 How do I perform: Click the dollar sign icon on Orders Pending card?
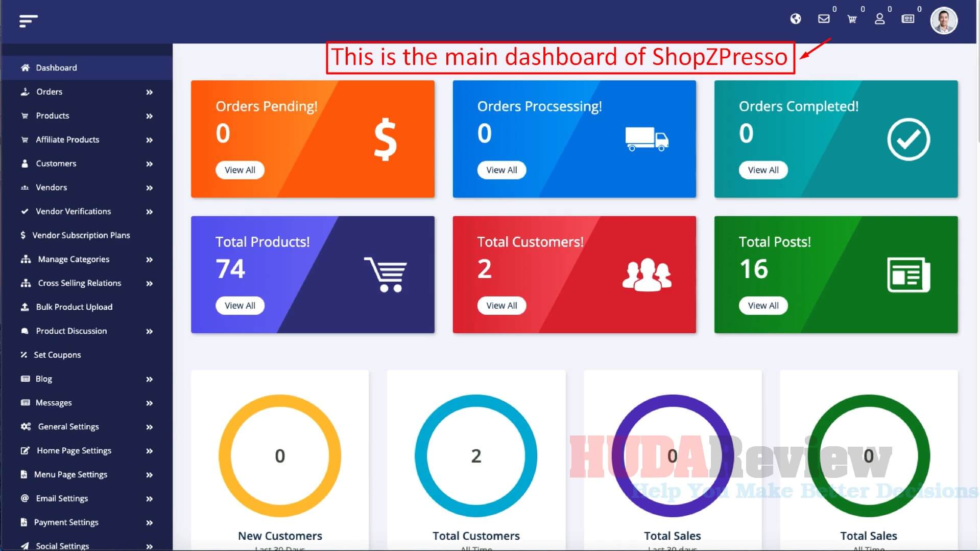pos(385,139)
